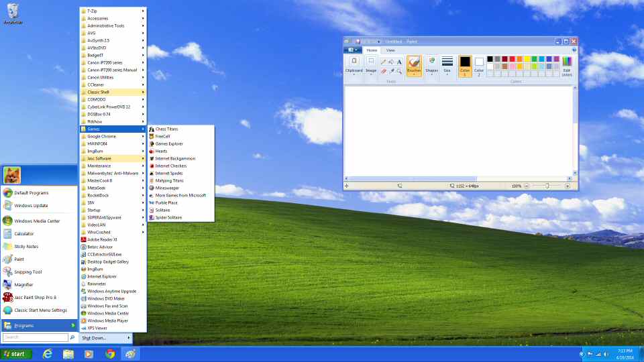Screen dimensions: 644x362
Task: Open the Shut Down options arrow
Action: tap(129, 338)
